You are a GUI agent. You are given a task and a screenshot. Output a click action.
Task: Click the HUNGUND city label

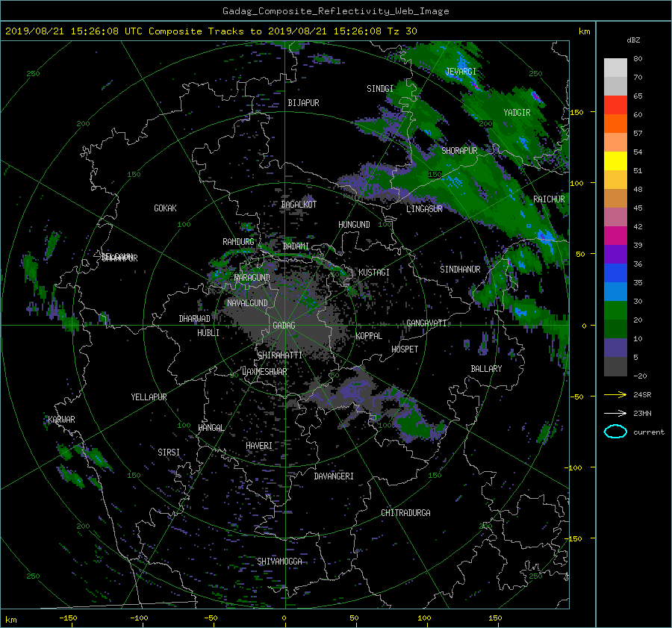coord(354,225)
